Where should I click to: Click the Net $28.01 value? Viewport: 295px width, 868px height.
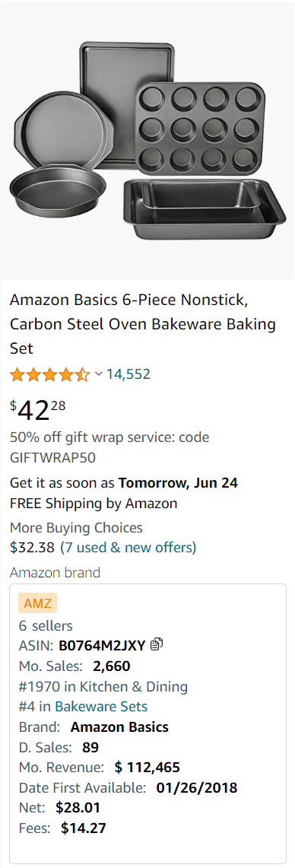[x=78, y=808]
